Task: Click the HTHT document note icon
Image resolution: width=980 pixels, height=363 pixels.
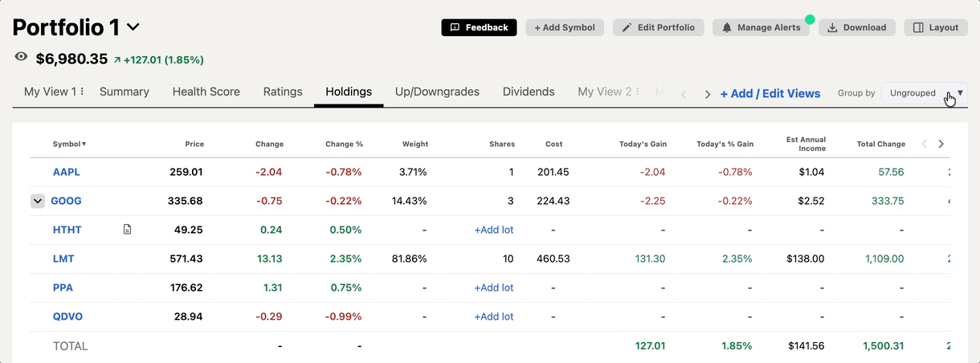Action: [x=127, y=230]
